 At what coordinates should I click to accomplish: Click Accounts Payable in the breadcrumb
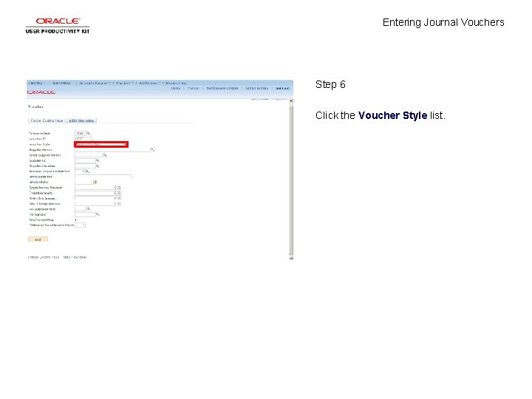point(94,83)
